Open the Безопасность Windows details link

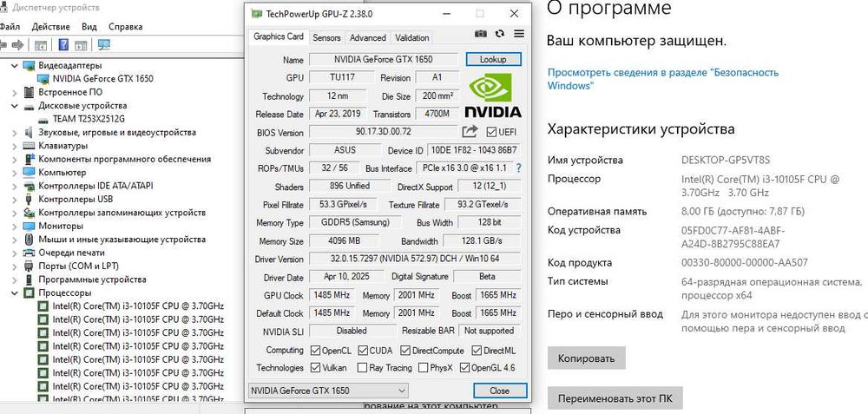point(662,79)
